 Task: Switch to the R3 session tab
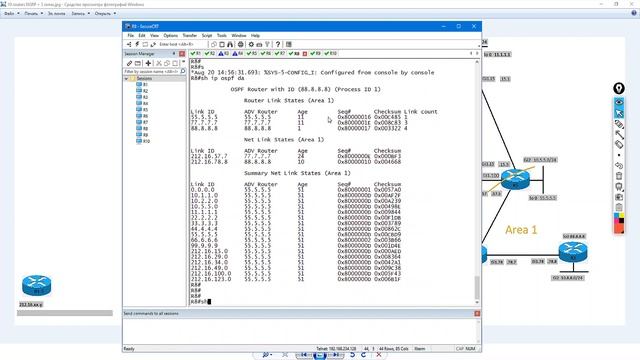224,53
